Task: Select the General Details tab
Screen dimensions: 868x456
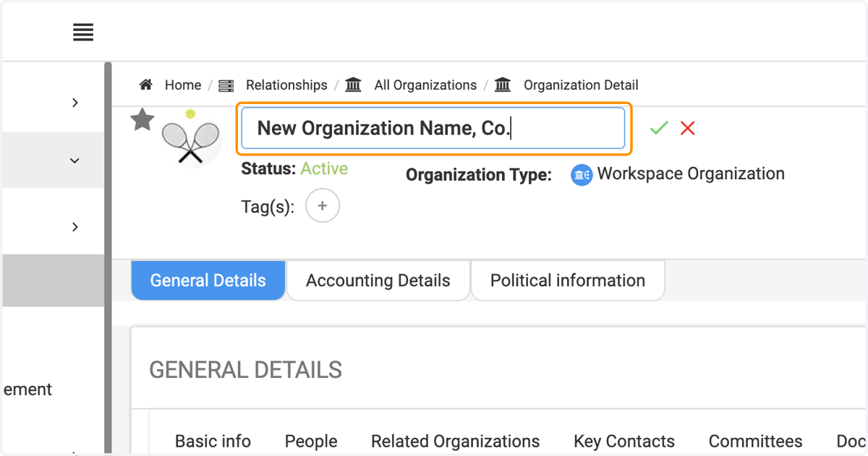Action: (x=208, y=280)
